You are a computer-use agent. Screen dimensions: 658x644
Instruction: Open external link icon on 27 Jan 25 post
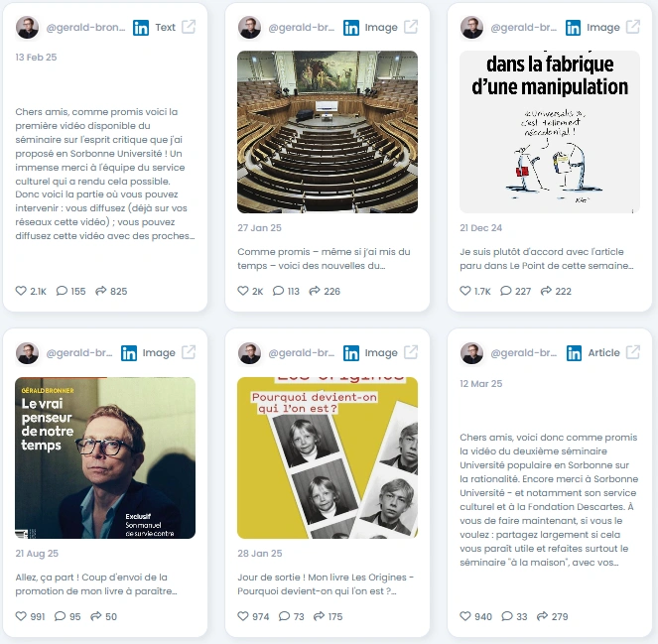(411, 27)
